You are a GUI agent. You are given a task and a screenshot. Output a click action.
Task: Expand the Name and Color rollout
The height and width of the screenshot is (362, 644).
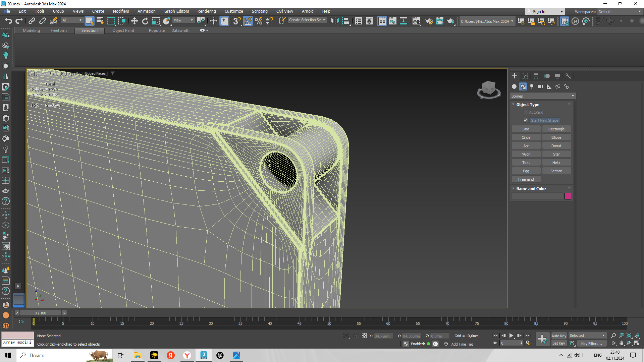(531, 188)
